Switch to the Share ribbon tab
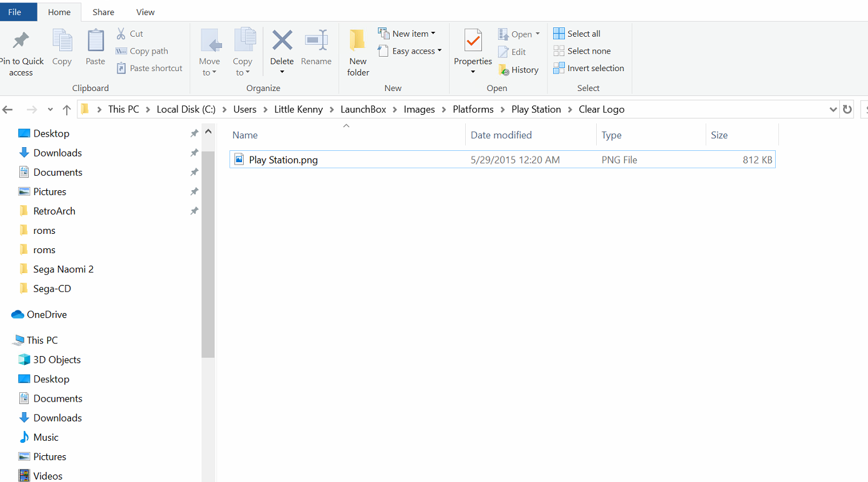This screenshot has height=482, width=868. click(x=104, y=12)
